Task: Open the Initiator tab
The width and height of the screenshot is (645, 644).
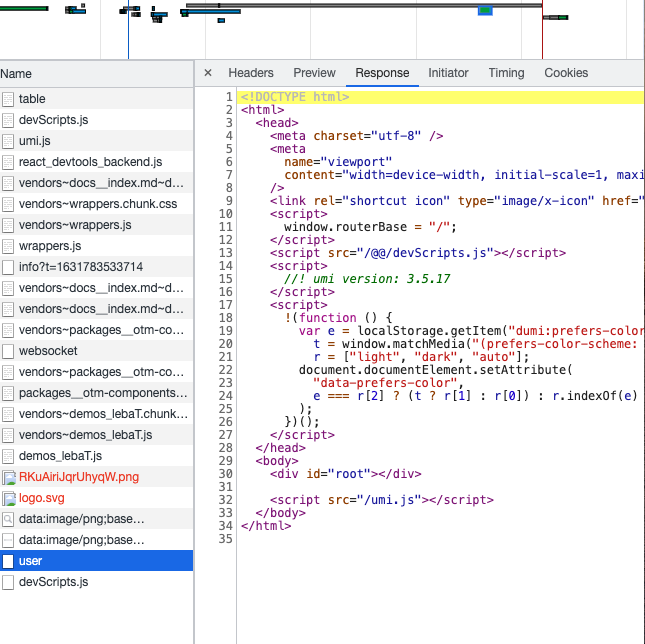Action: coord(448,73)
